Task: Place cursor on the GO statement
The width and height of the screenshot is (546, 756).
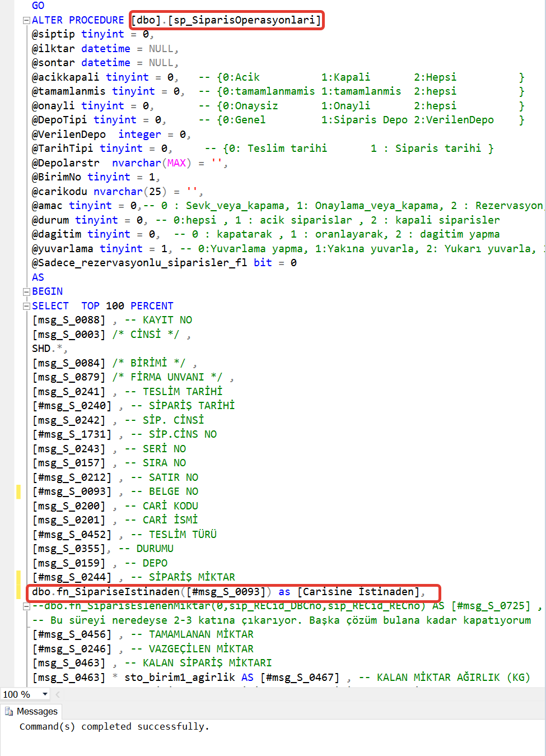Action: tap(38, 6)
